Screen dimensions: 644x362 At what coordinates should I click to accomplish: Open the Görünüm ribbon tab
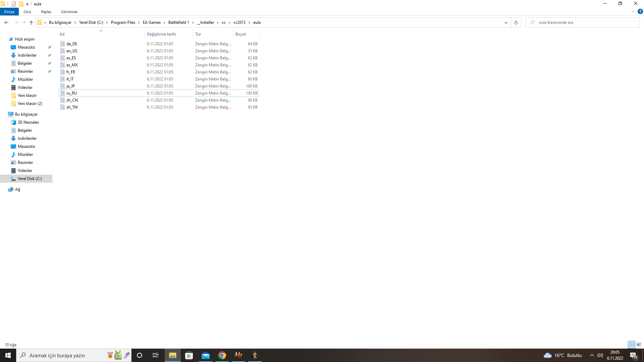click(69, 12)
